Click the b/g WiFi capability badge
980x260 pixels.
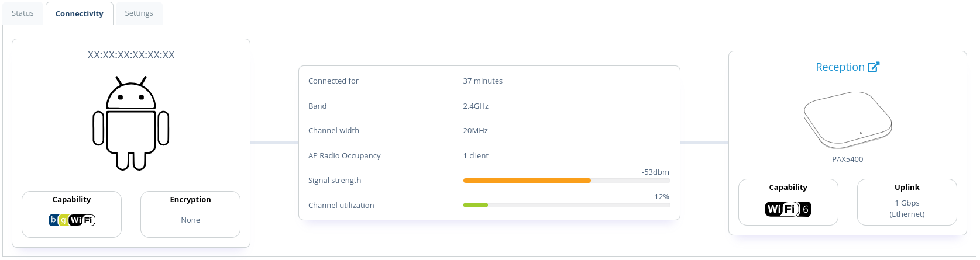72,220
